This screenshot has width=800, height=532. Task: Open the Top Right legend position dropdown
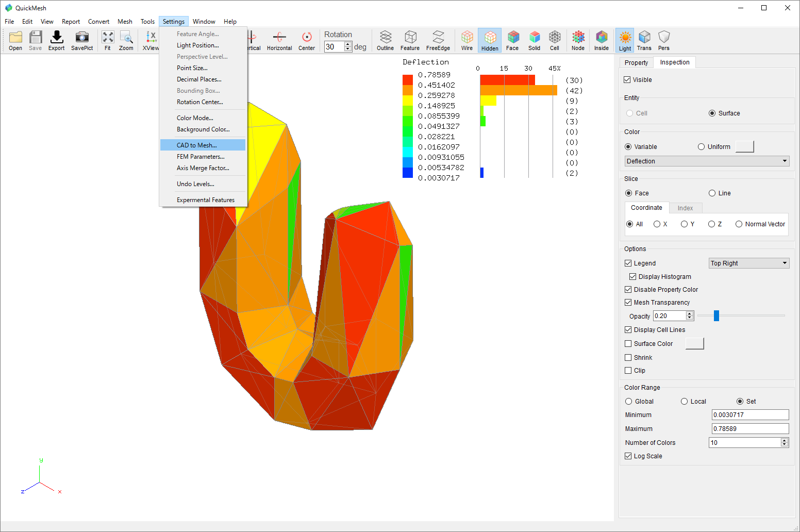[x=749, y=263]
